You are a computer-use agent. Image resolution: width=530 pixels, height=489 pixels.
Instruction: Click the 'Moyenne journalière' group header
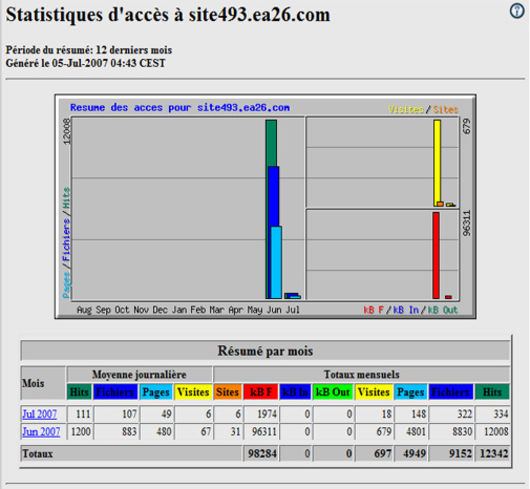[139, 374]
